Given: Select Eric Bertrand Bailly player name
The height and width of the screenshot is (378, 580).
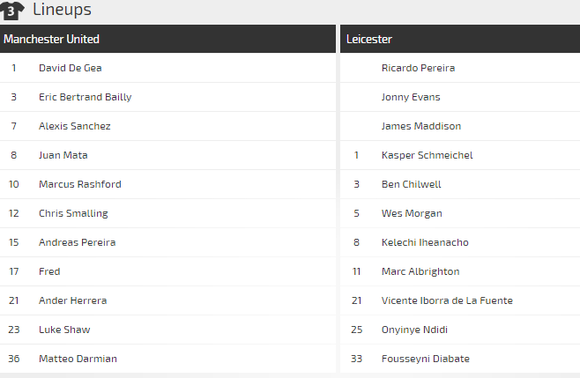Looking at the screenshot, I should click(85, 97).
